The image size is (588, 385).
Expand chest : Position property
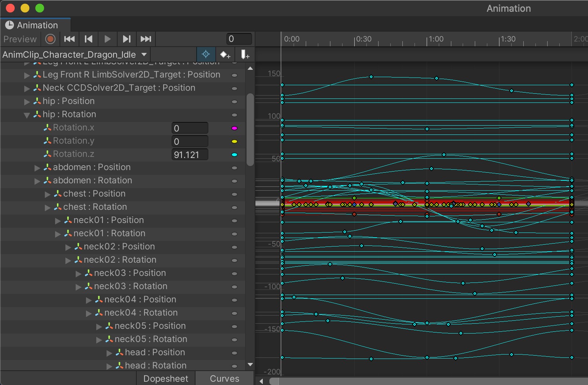pyautogui.click(x=47, y=194)
